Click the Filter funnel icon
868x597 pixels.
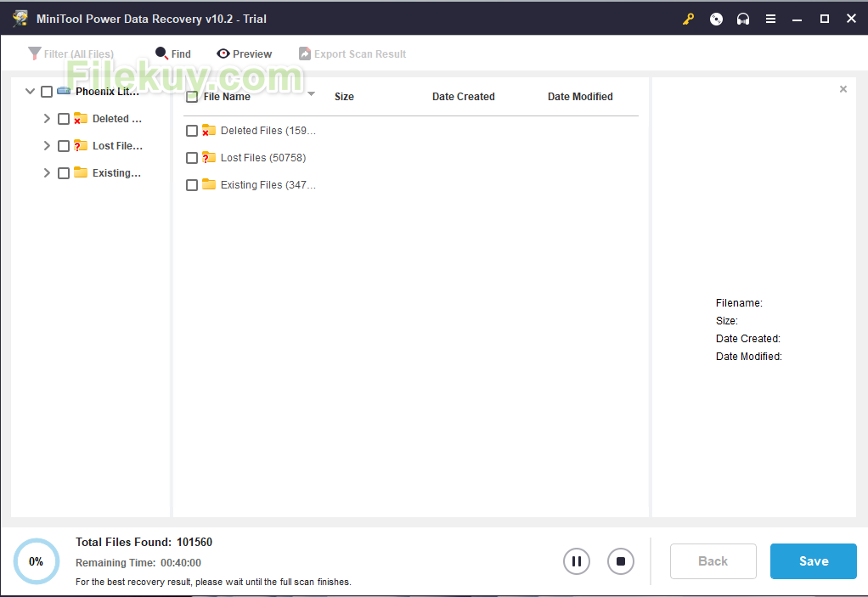pyautogui.click(x=34, y=54)
